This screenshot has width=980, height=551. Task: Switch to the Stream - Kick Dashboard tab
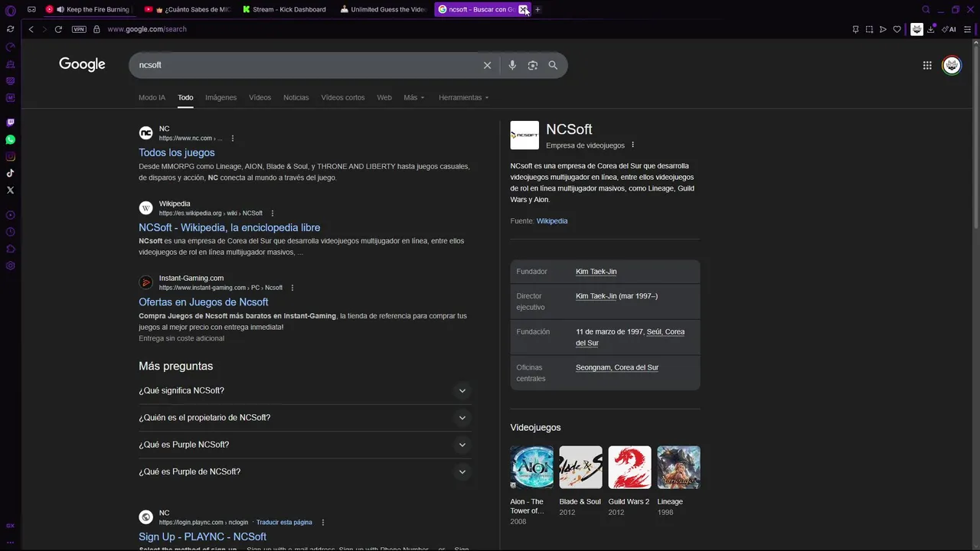[x=286, y=9]
